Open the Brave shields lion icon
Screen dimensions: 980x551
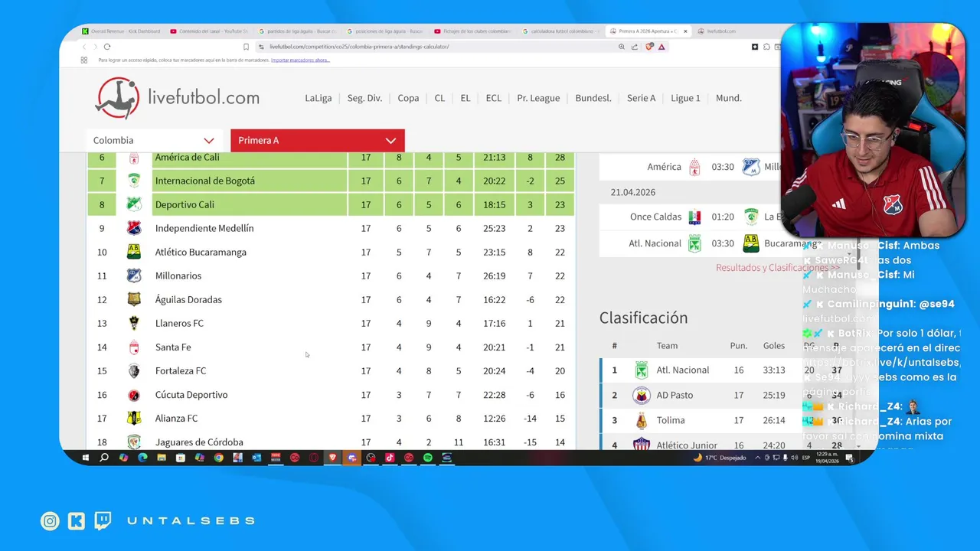649,47
